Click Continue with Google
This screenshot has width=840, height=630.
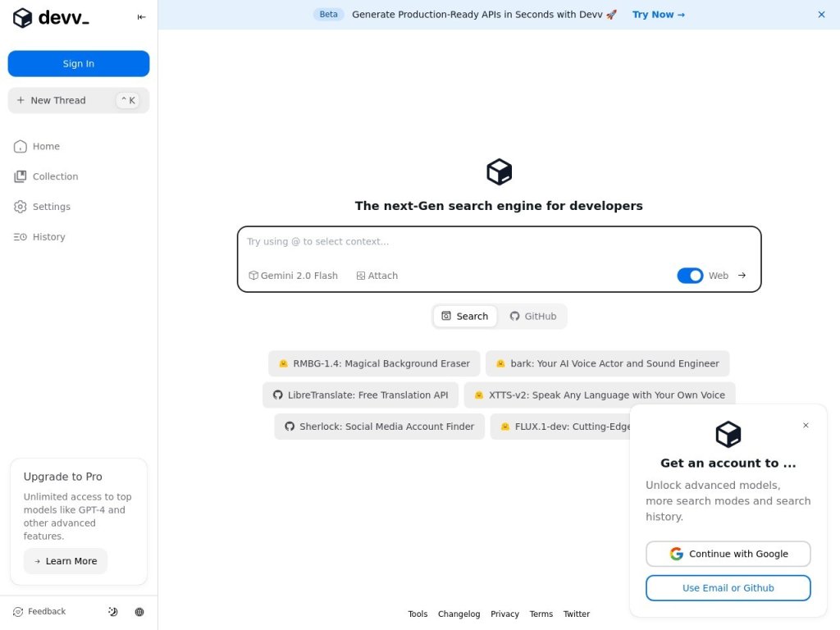point(728,554)
